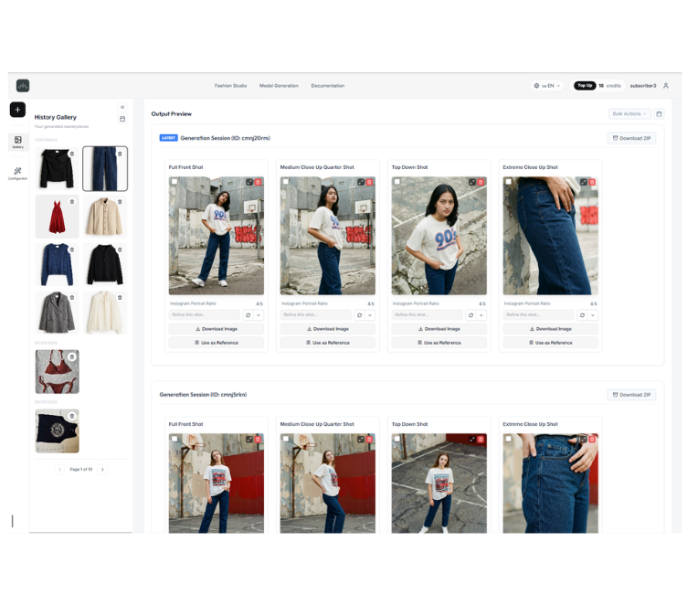Delete the Top Down Shot in latest session

pyautogui.click(x=481, y=182)
